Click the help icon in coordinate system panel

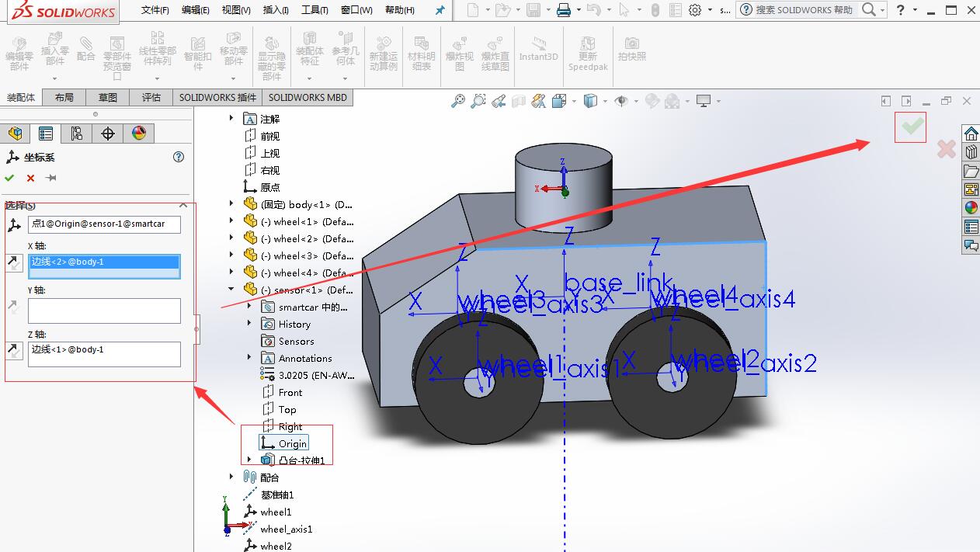179,157
